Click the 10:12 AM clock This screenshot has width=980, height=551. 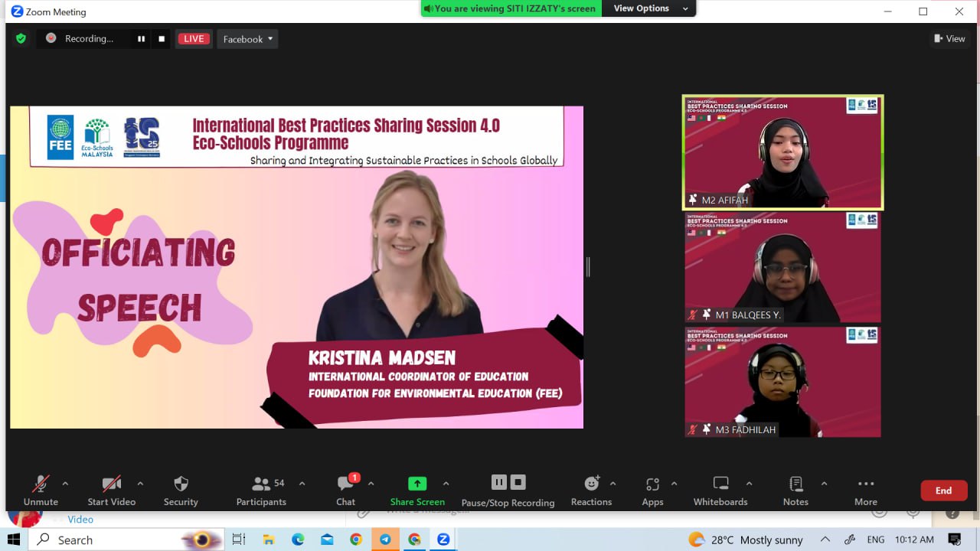pos(914,540)
